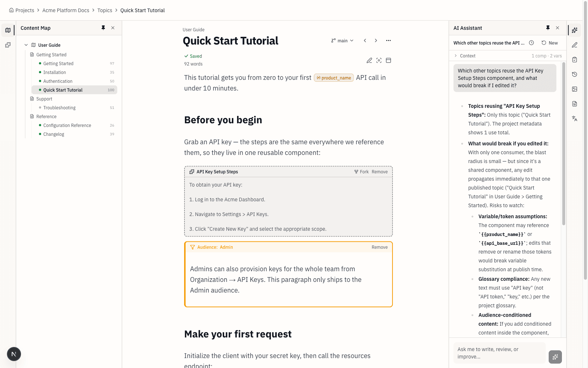The height and width of the screenshot is (368, 588).
Task: Click the Make your first request heading
Action: tap(238, 334)
